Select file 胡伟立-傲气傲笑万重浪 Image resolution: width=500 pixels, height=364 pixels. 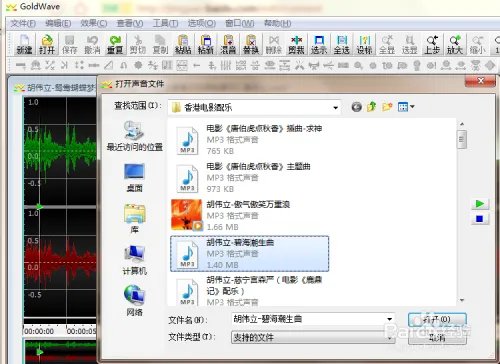point(250,216)
